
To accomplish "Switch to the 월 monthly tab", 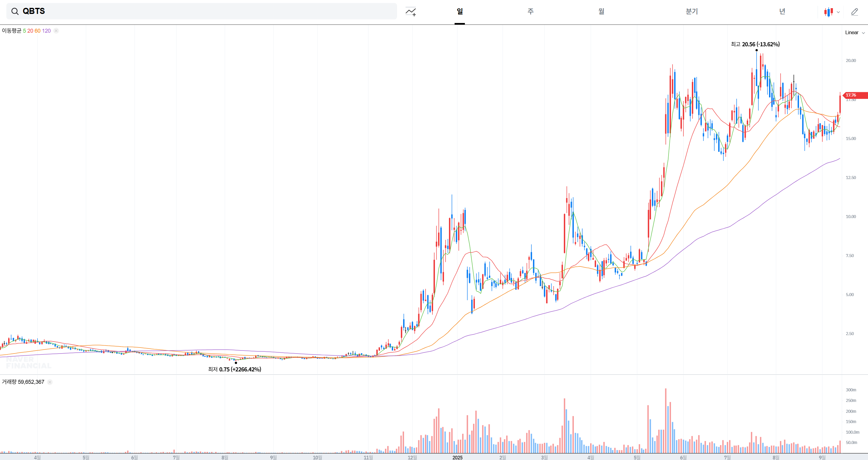I will (601, 11).
